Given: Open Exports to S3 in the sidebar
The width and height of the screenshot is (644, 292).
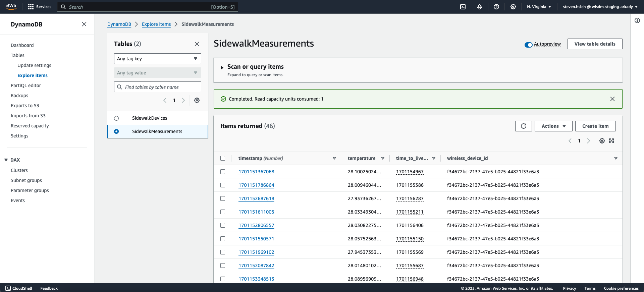Looking at the screenshot, I should coord(25,106).
